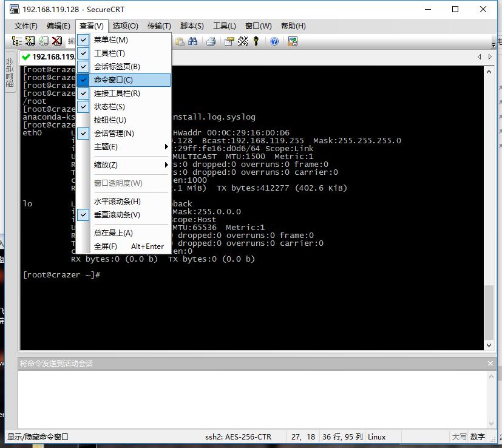
Task: Toggle 会话管理(N) session manager option
Action: coord(123,134)
